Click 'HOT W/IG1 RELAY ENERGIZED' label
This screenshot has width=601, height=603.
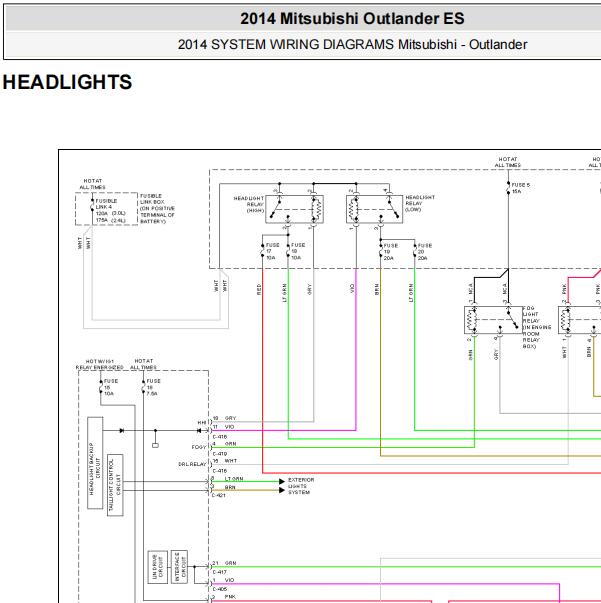coord(100,365)
